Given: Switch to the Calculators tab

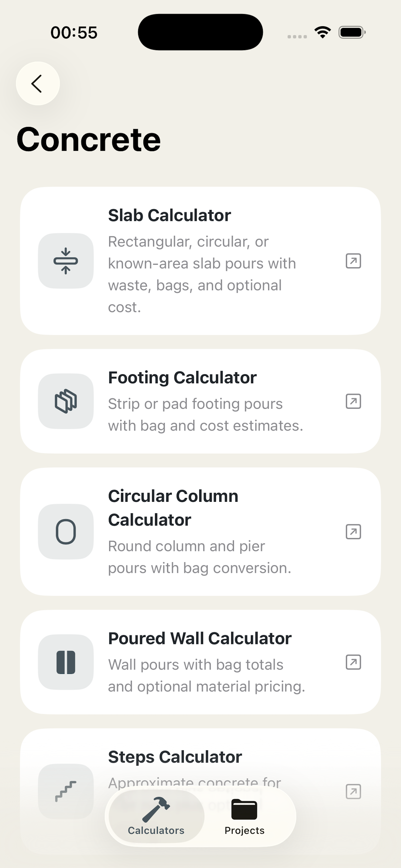Looking at the screenshot, I should tap(156, 817).
